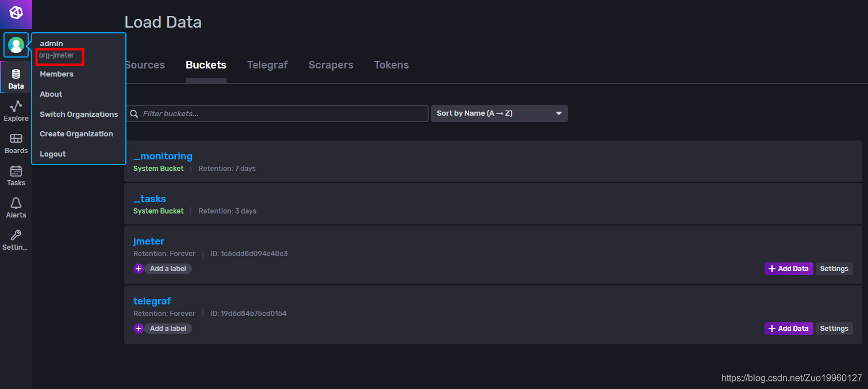Open the jmeter bucket link
The image size is (868, 389).
pos(148,241)
